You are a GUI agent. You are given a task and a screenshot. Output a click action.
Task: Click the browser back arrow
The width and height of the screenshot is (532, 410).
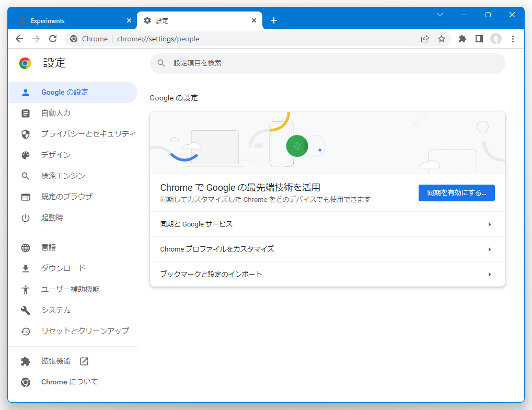(19, 39)
